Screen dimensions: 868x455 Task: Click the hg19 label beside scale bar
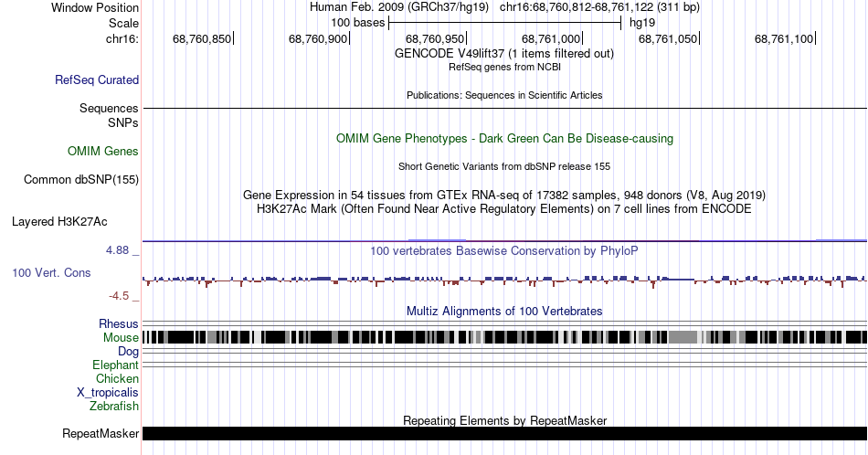(642, 23)
